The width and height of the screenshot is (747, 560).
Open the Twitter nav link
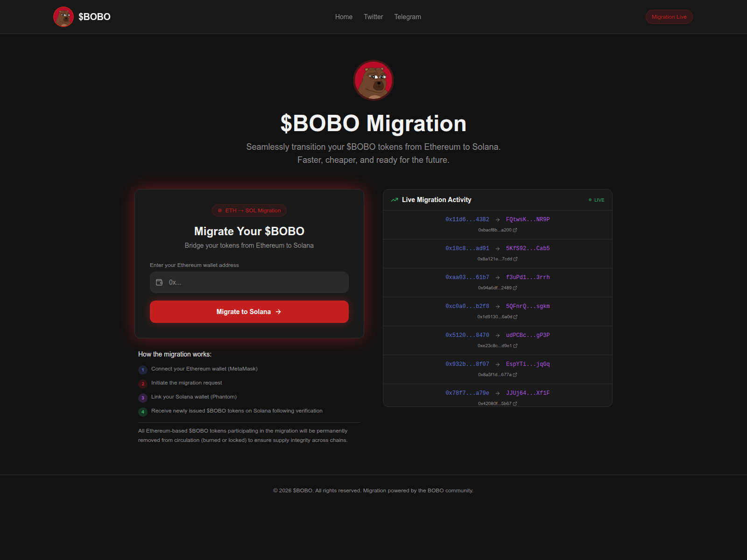pos(373,17)
